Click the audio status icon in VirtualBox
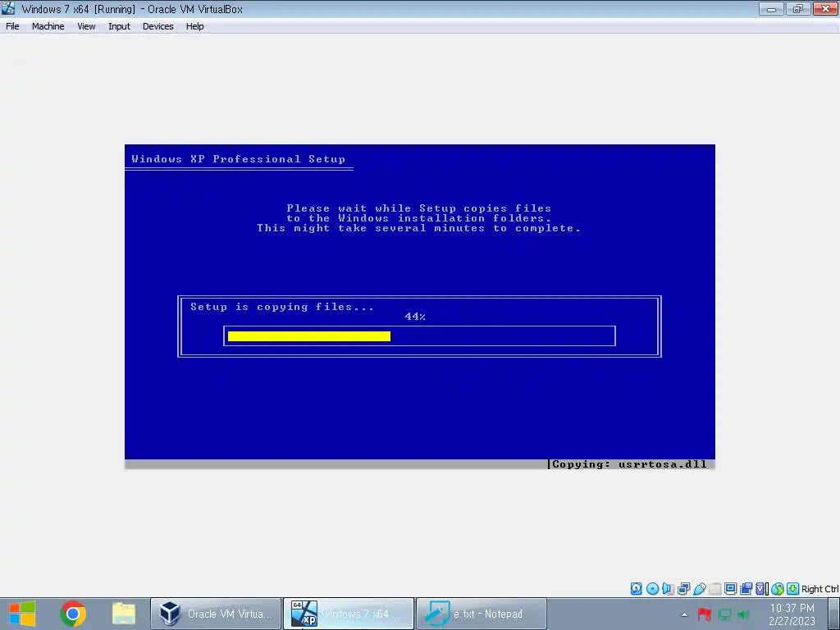The width and height of the screenshot is (840, 630). click(x=668, y=589)
